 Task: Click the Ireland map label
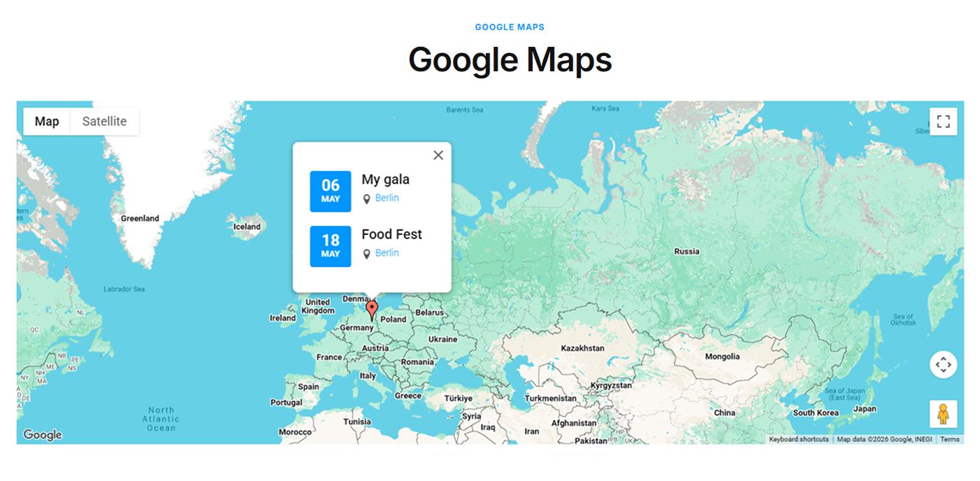283,318
